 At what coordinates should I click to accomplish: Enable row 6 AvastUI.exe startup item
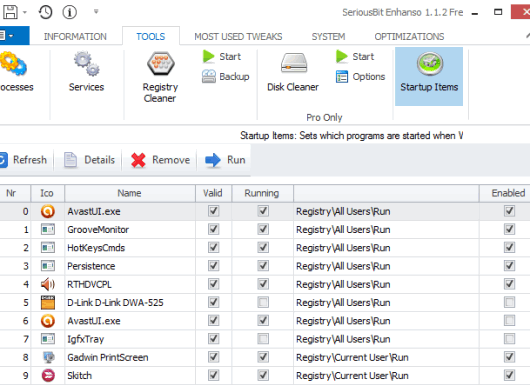pyautogui.click(x=509, y=321)
